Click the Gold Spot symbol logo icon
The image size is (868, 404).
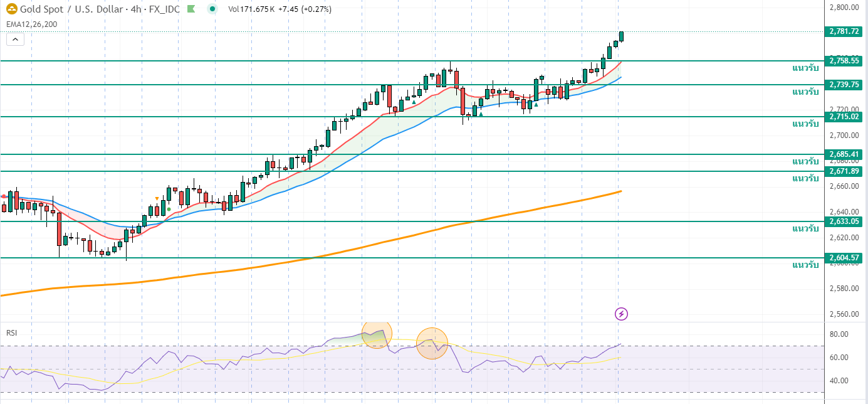11,9
